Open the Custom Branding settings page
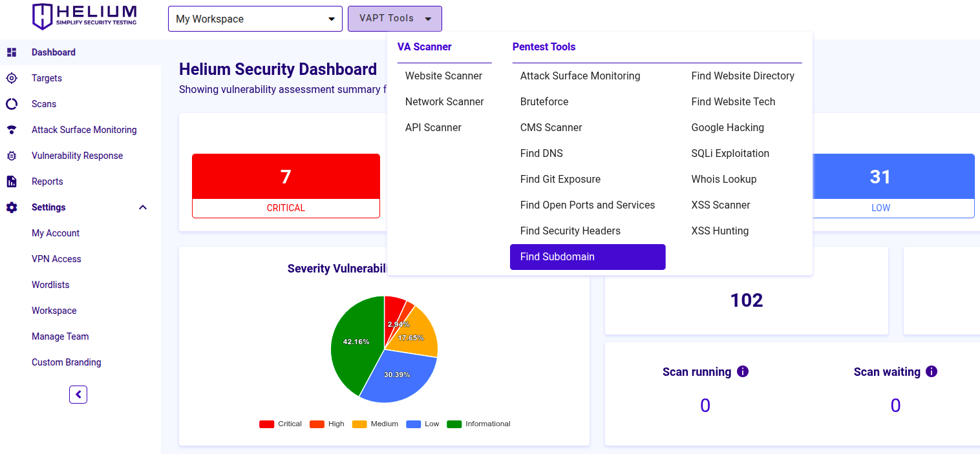980x454 pixels. tap(67, 362)
